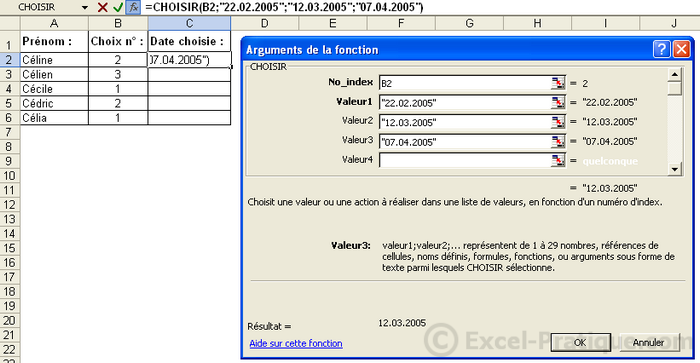
Task: Confirm formula with green checkmark icon
Action: 118,7
